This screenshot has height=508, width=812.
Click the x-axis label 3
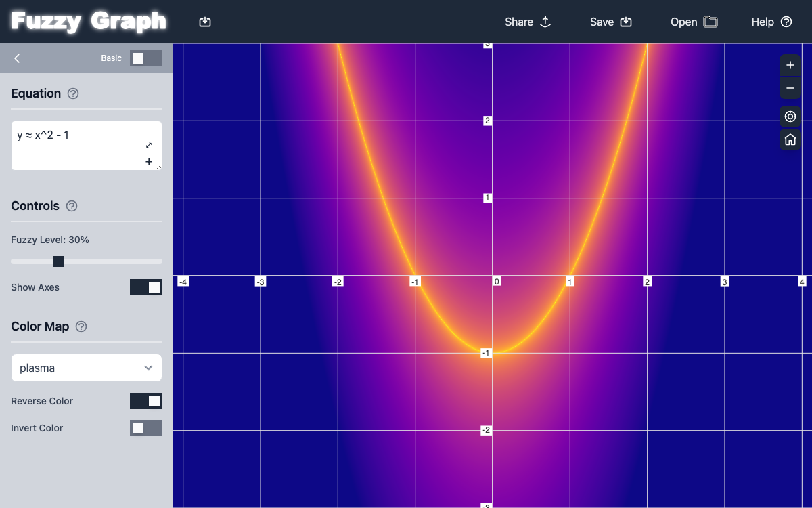pos(724,281)
